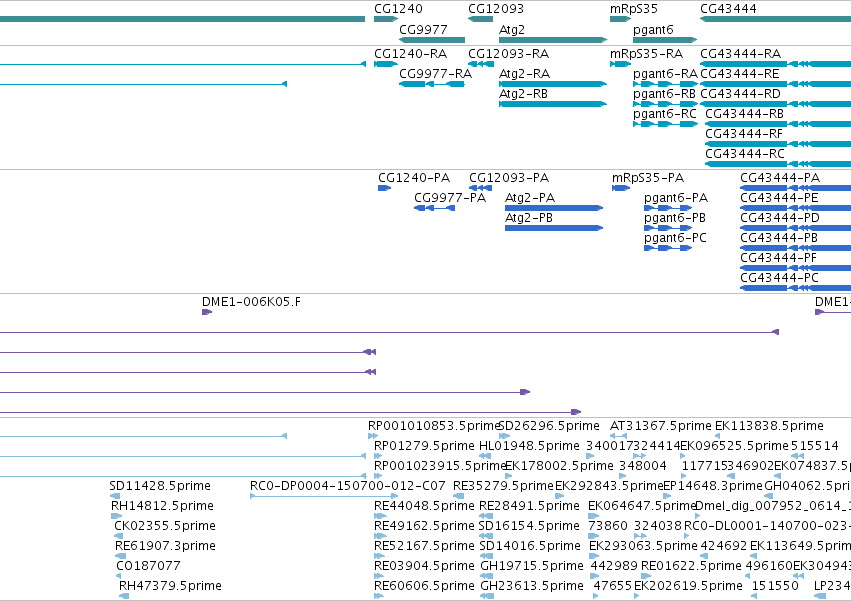Screen dimensions: 851x601
Task: Select the CG43444-PB protein bar
Action: 796,249
